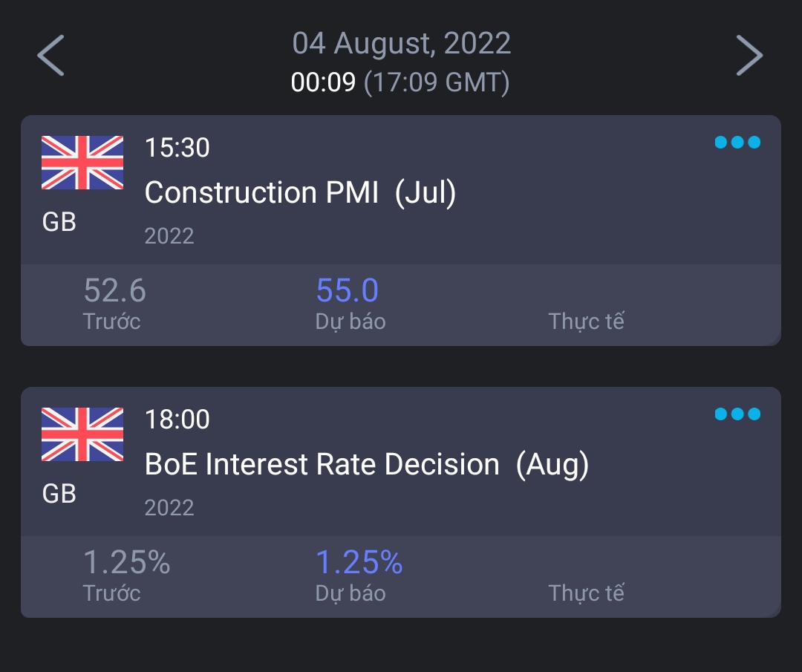The height and width of the screenshot is (672, 802).
Task: Tap GB country code on BoE card
Action: pyautogui.click(x=59, y=494)
